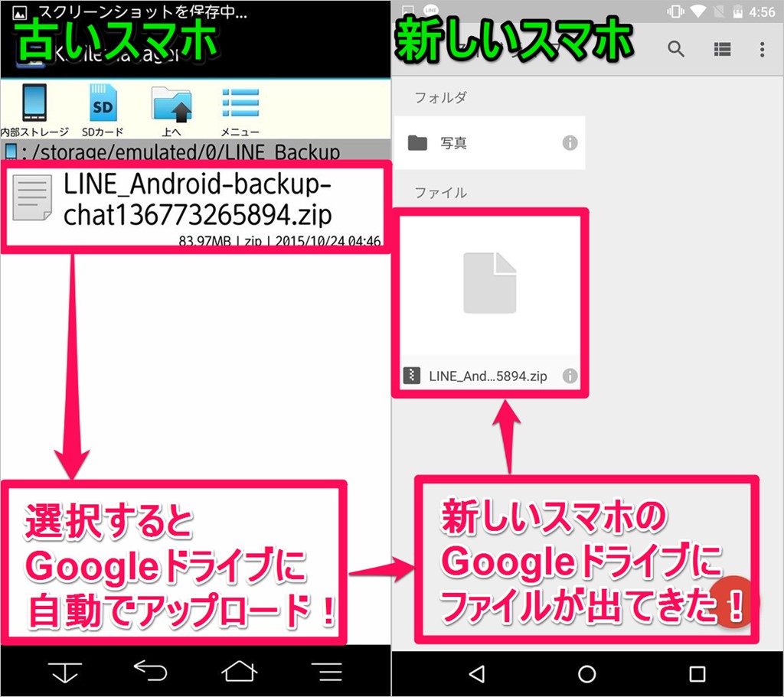
Task: Tap the curved back arrow on old phone
Action: tap(150, 671)
